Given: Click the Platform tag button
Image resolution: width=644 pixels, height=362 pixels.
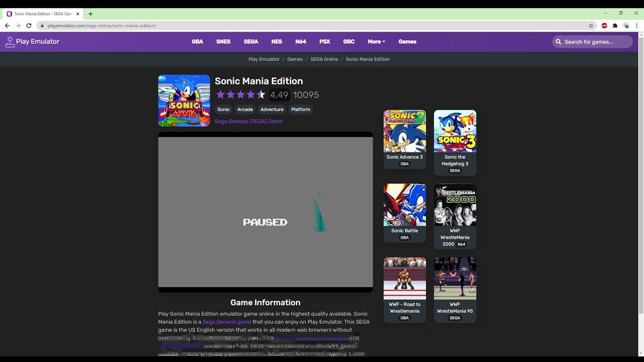Looking at the screenshot, I should pyautogui.click(x=300, y=110).
